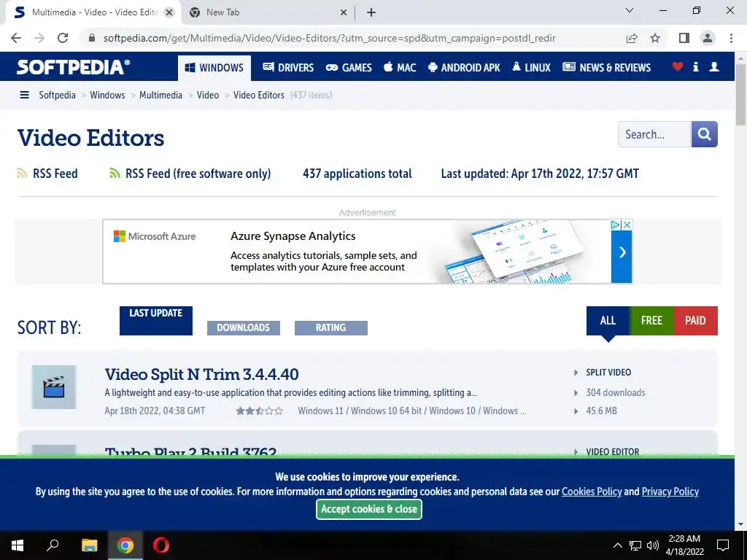This screenshot has width=747, height=560.
Task: Click the green RSS free software icon
Action: [115, 174]
